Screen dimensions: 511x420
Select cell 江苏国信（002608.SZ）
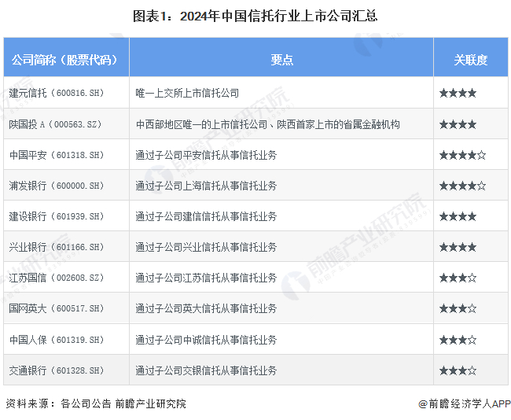[67, 277]
